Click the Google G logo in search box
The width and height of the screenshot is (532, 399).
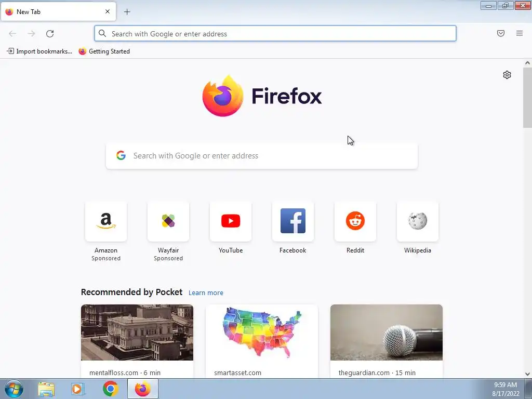click(x=121, y=156)
